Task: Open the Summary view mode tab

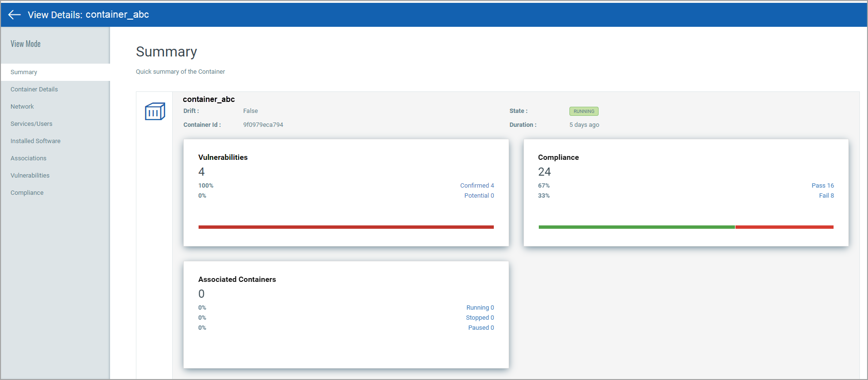Action: point(56,72)
